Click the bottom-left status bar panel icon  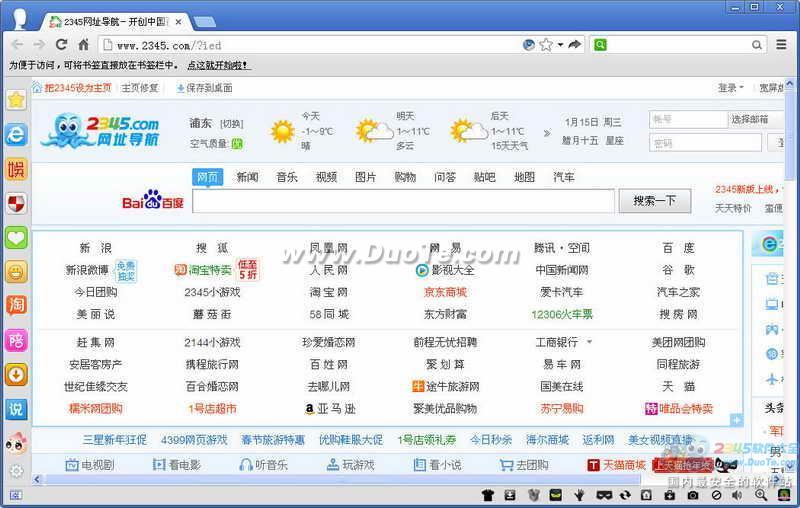click(x=16, y=495)
